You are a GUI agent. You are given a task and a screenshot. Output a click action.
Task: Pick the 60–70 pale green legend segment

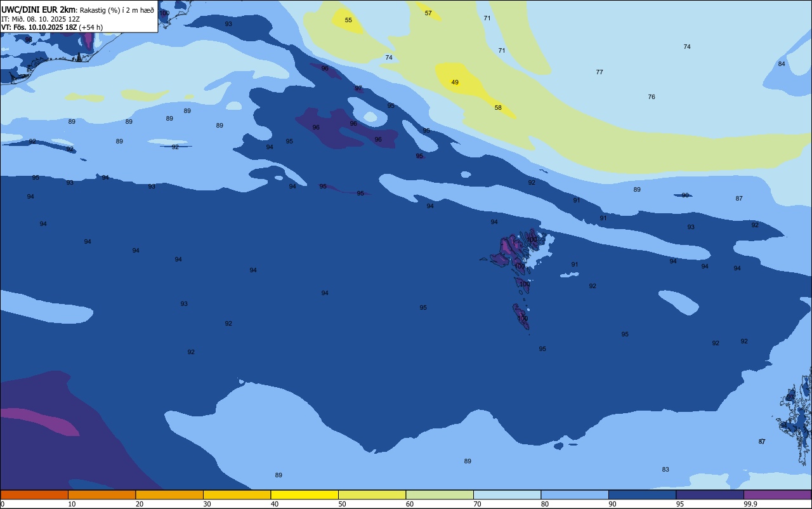pyautogui.click(x=440, y=494)
